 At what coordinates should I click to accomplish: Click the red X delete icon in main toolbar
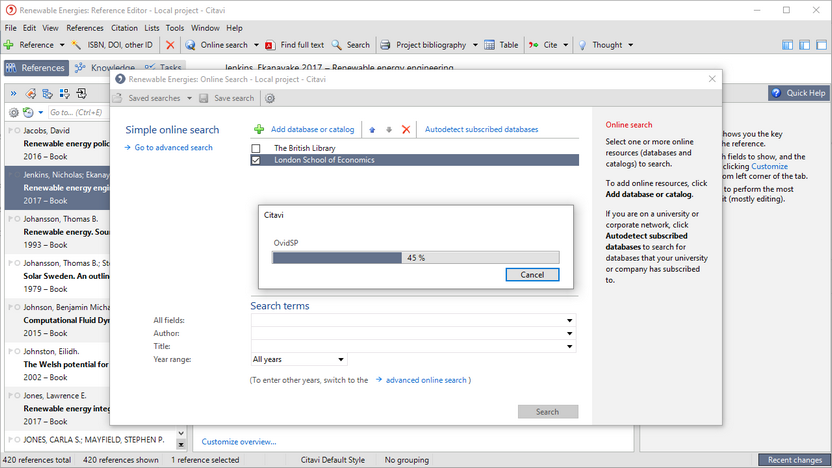[x=170, y=45]
